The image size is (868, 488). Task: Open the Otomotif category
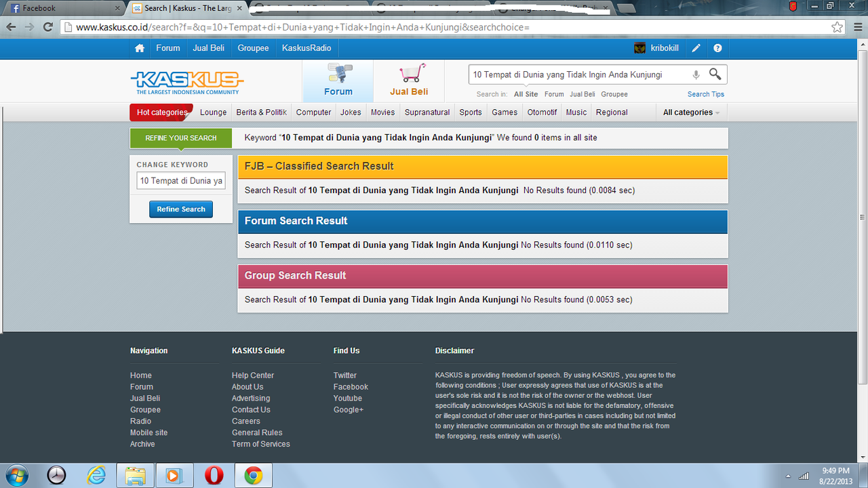(542, 113)
